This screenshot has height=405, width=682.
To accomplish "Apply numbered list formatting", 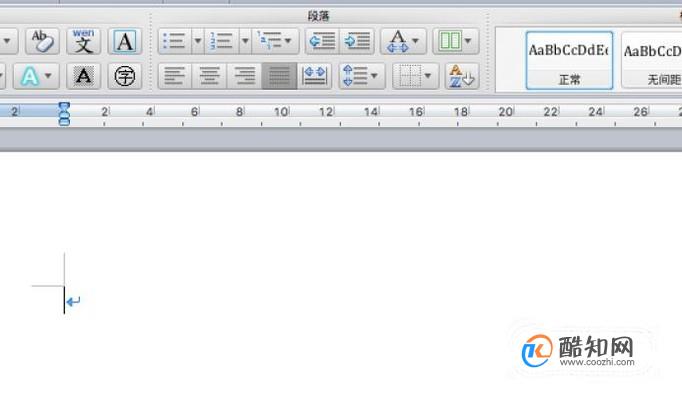I will point(221,41).
